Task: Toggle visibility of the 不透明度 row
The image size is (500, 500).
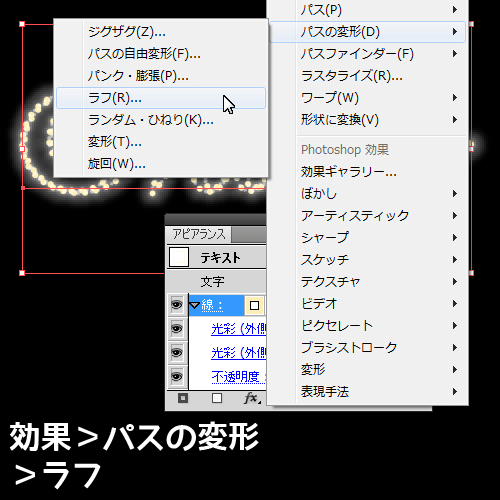Action: coord(177,376)
